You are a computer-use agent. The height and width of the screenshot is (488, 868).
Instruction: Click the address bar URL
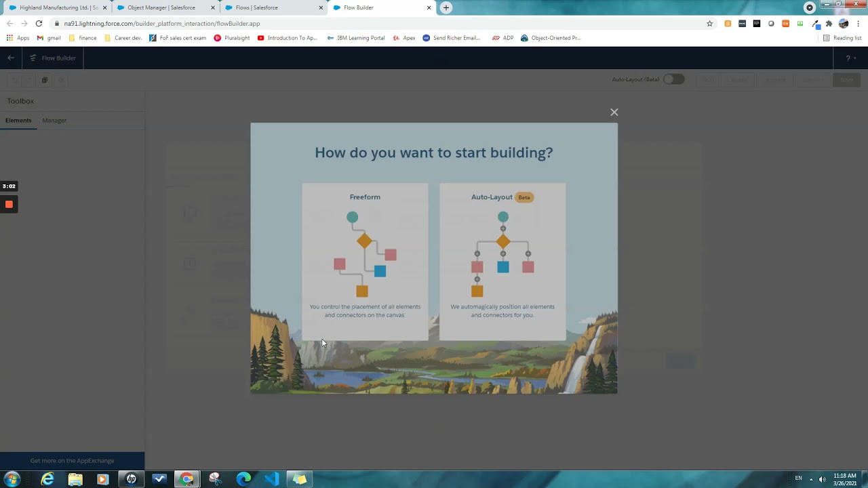(x=162, y=24)
